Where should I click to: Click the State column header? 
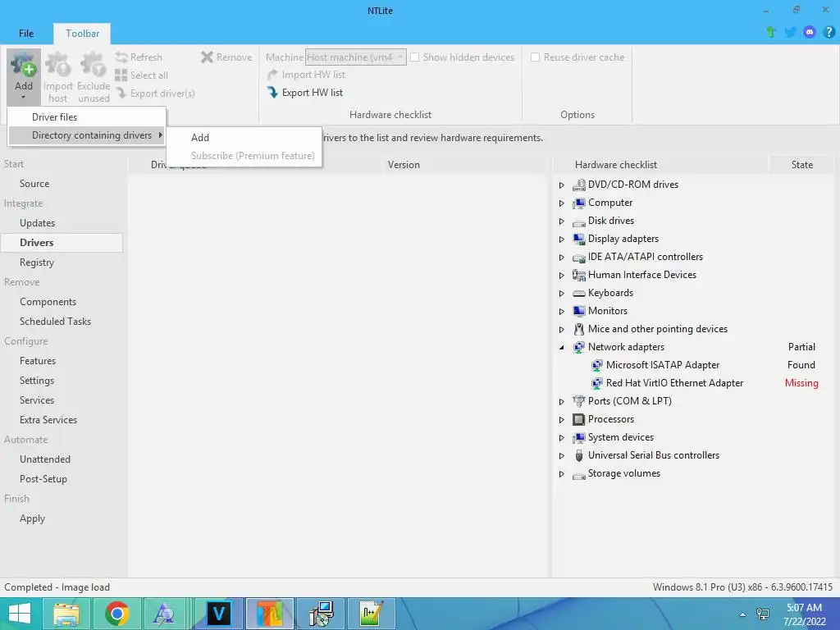coord(802,164)
